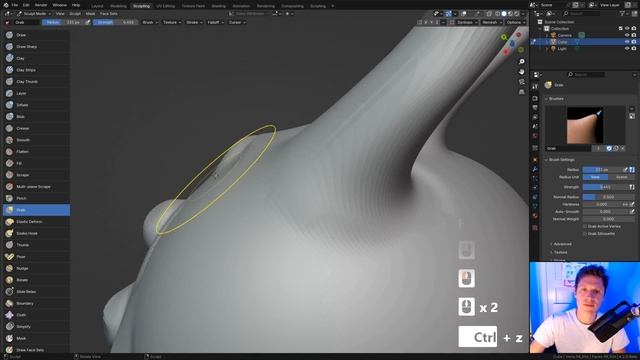
Task: Open the Falloff dropdown in header
Action: point(216,22)
